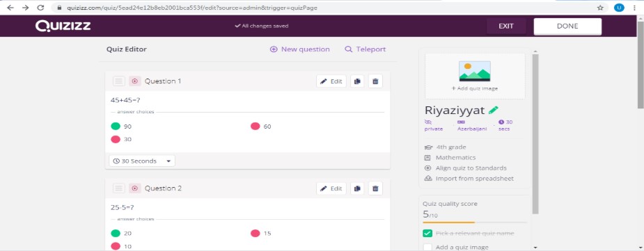Click the DONE button
Screen dimensions: 644x251
(567, 26)
